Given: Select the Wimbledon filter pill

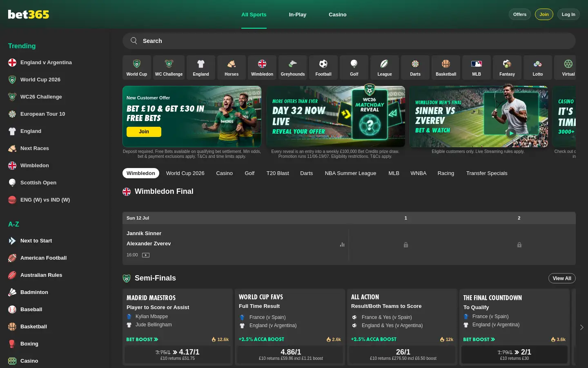Looking at the screenshot, I should tap(141, 173).
